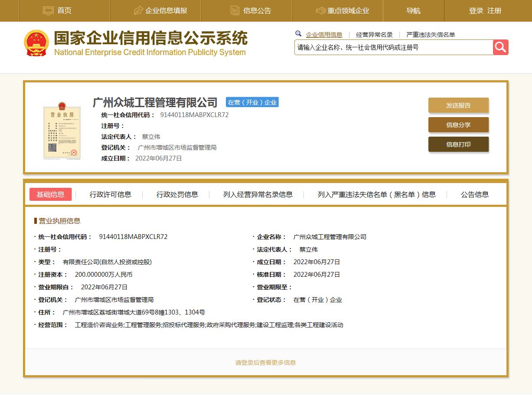Image resolution: width=532 pixels, height=396 pixels.
Task: Open the 列入经营异常名录信息 tab
Action: tap(256, 195)
